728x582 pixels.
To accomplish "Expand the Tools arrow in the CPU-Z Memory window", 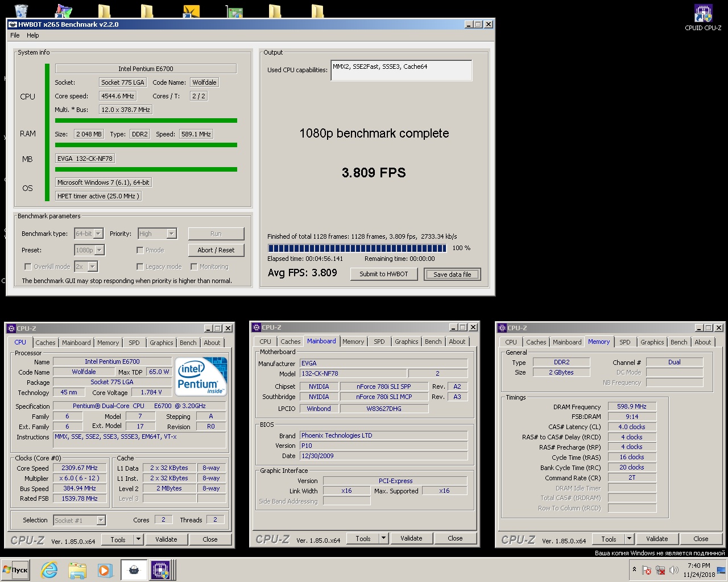I will [629, 539].
